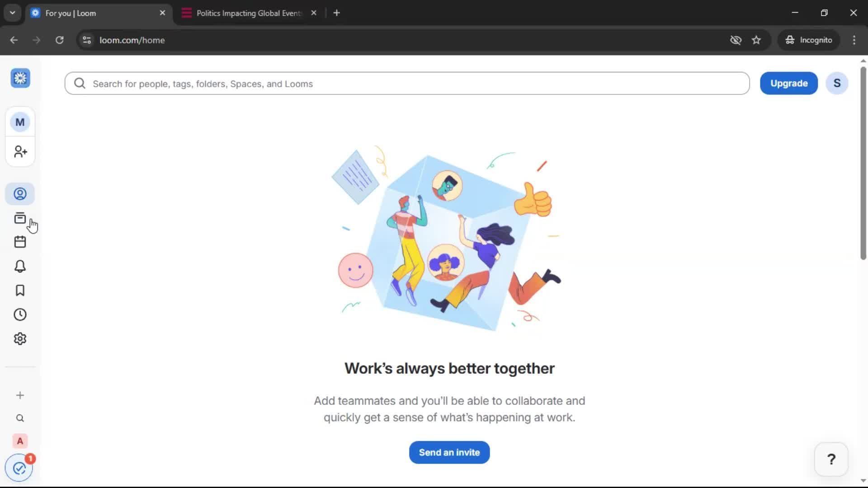
Task: Expand the browser tab search chevron
Action: [13, 13]
